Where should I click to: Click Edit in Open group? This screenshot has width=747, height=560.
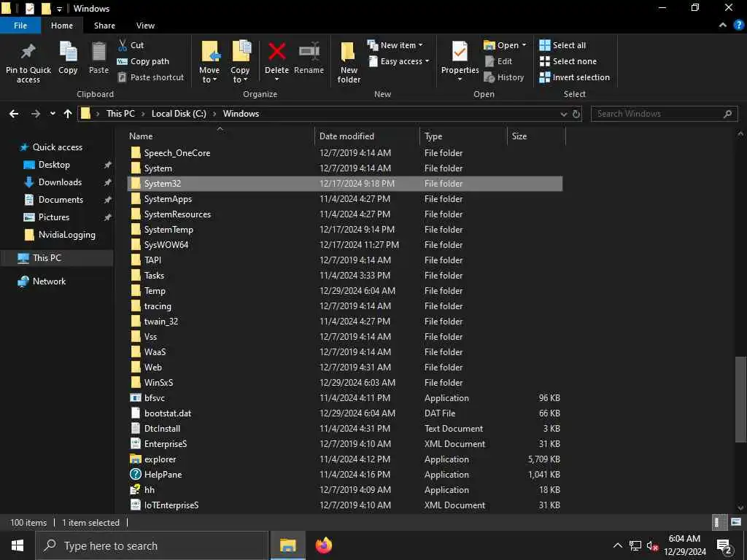pyautogui.click(x=498, y=61)
